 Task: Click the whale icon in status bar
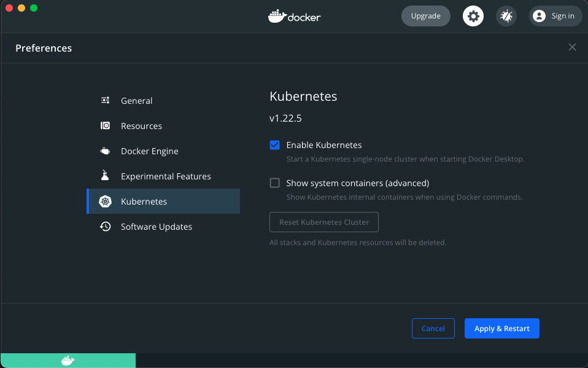coord(68,361)
